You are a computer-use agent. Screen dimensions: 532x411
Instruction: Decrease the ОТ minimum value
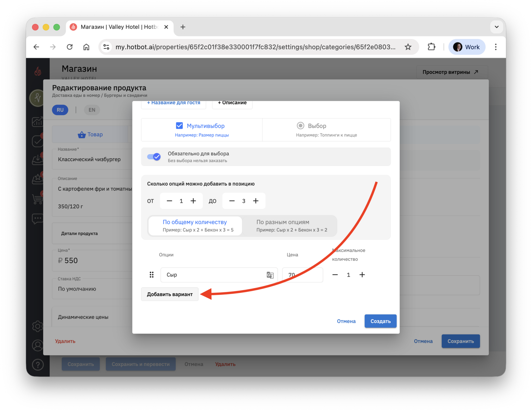pos(169,201)
